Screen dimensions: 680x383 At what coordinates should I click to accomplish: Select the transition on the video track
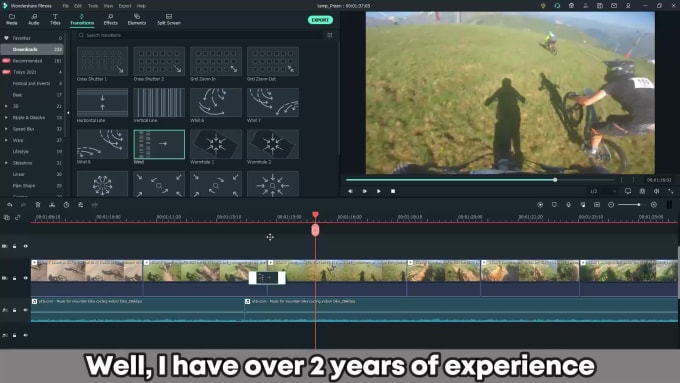(267, 278)
